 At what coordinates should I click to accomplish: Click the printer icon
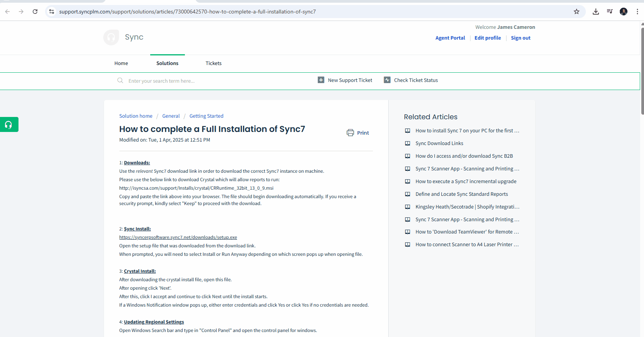coord(350,133)
